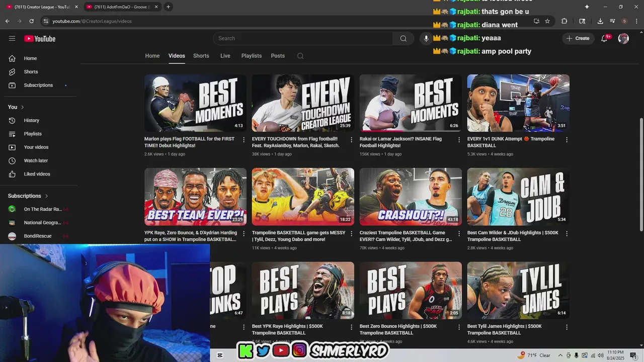Expand the Subscriptions section chevron
644x362 pixels.
point(46,196)
